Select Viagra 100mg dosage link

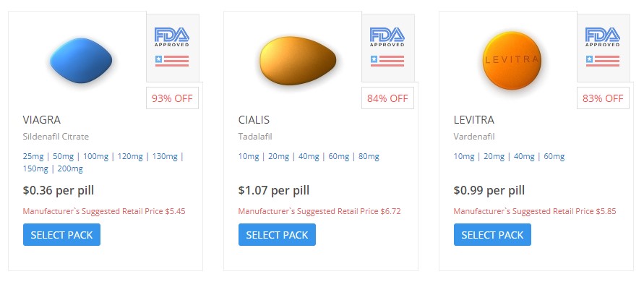point(95,157)
